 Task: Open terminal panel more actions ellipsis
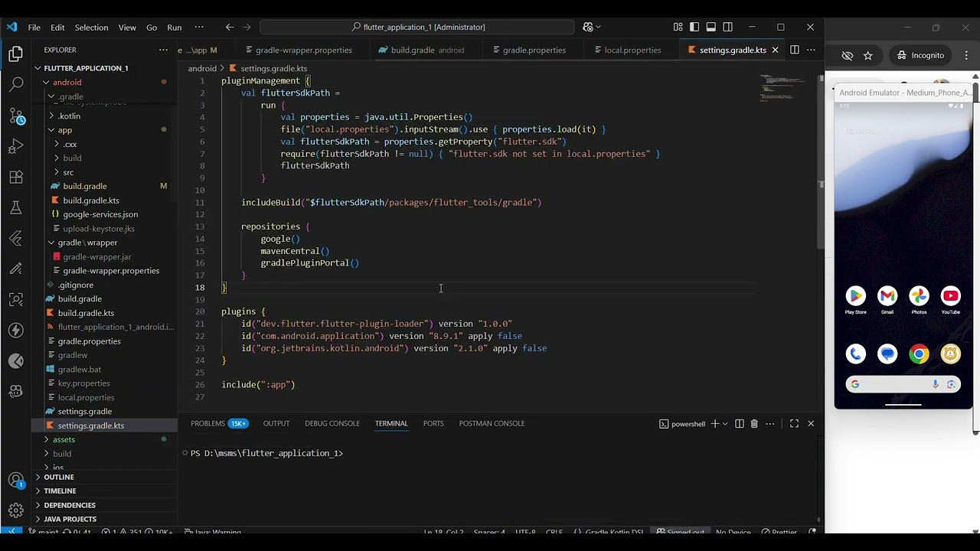770,423
